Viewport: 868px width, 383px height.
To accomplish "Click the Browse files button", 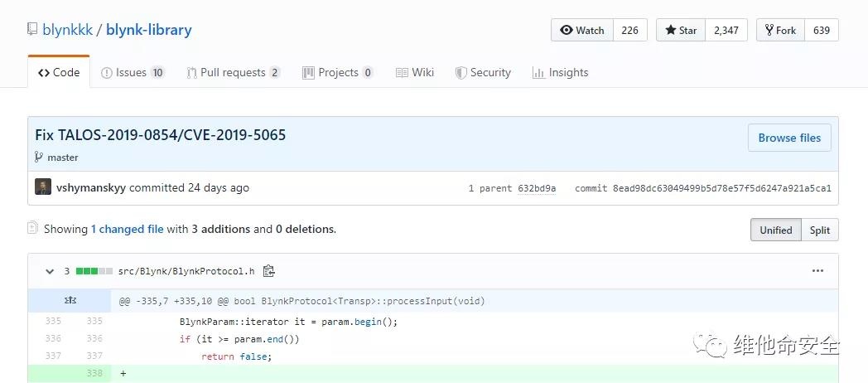I will [x=788, y=138].
